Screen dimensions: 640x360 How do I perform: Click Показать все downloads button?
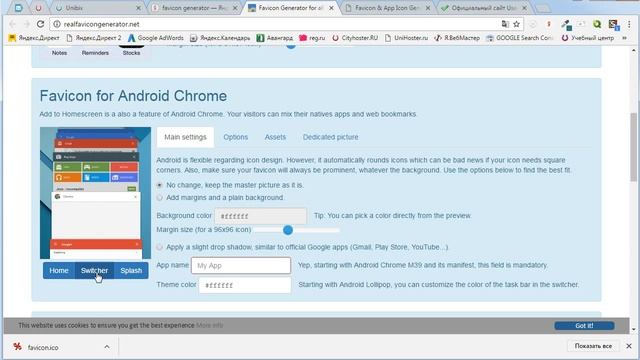coord(593,346)
